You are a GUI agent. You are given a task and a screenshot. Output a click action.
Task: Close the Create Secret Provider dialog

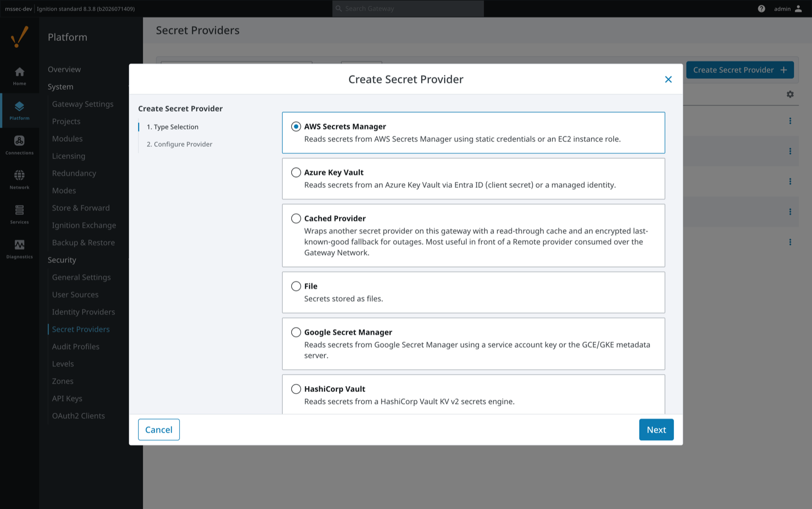[668, 79]
